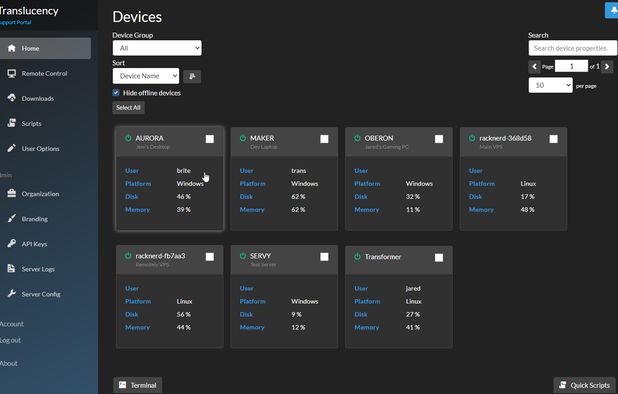Select the MAKER device checkbox
This screenshot has height=394, width=618.
[x=324, y=139]
